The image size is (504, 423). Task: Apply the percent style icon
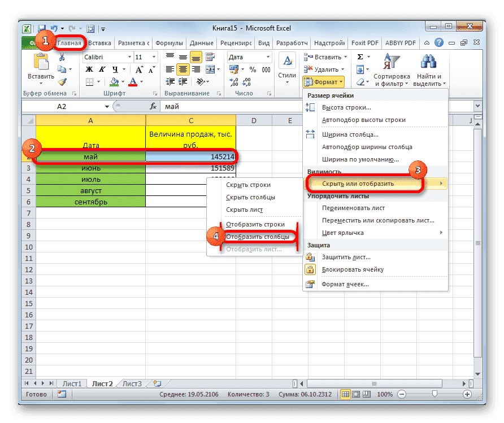point(253,69)
